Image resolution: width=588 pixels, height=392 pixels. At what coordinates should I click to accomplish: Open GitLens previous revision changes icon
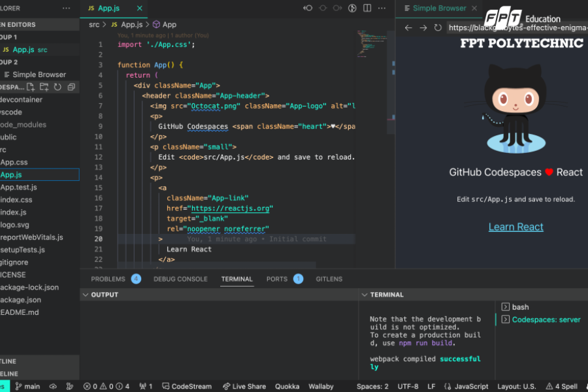[308, 8]
